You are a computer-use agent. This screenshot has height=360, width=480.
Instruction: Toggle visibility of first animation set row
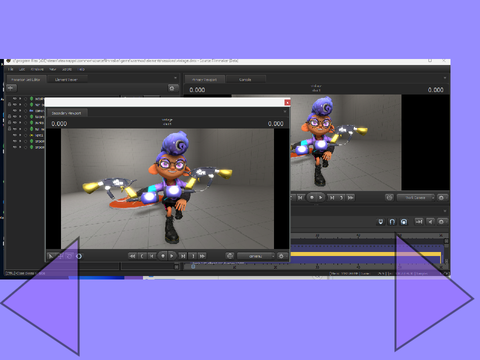point(15,99)
